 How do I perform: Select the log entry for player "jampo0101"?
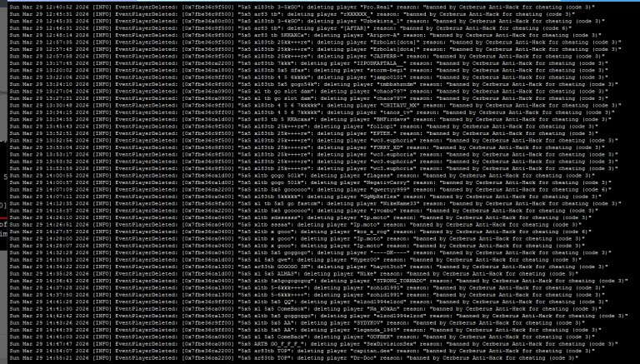pos(308,77)
